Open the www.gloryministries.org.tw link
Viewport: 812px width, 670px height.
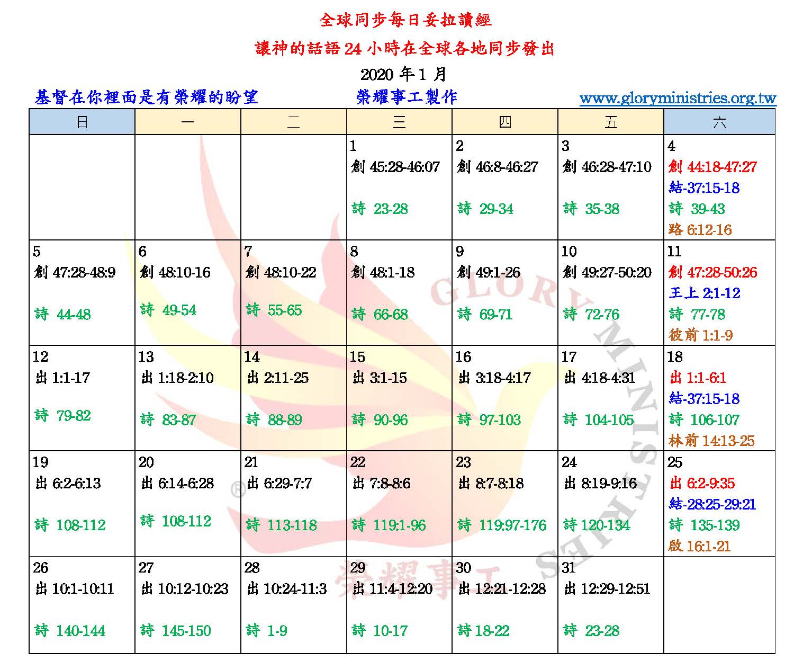click(x=678, y=99)
